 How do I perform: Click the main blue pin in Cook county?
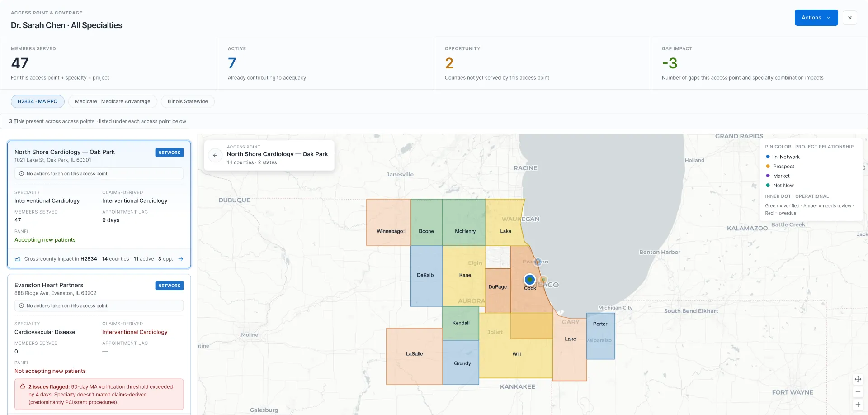tap(530, 280)
